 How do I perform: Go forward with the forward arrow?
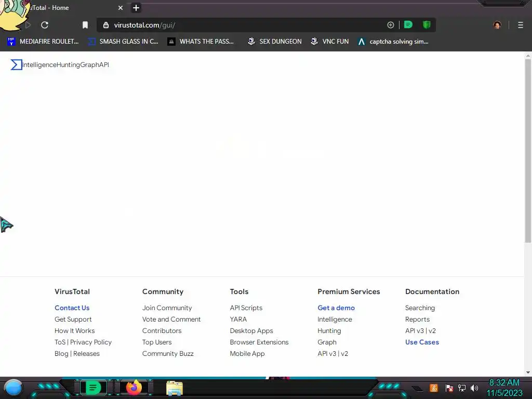28,25
